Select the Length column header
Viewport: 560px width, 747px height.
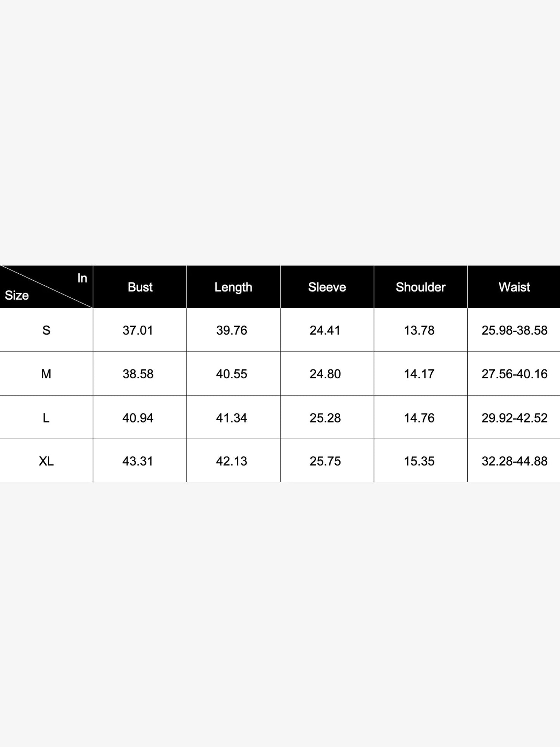click(233, 287)
